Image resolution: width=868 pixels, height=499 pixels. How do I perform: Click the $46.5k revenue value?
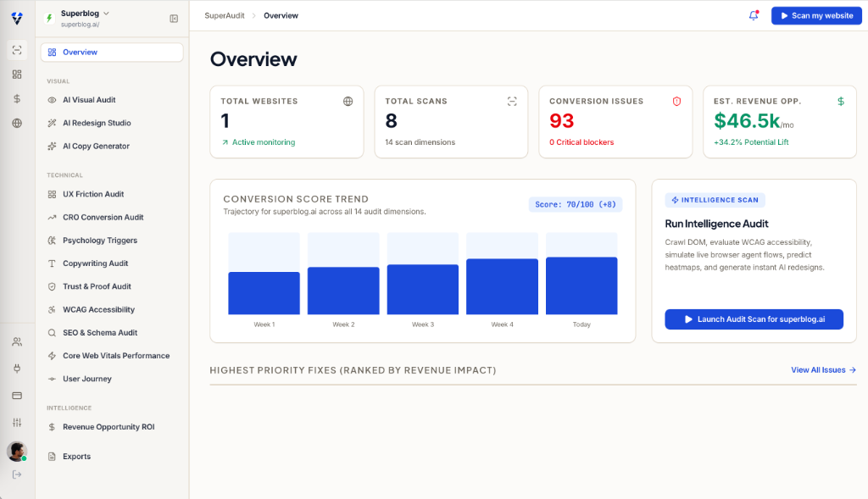(x=748, y=120)
